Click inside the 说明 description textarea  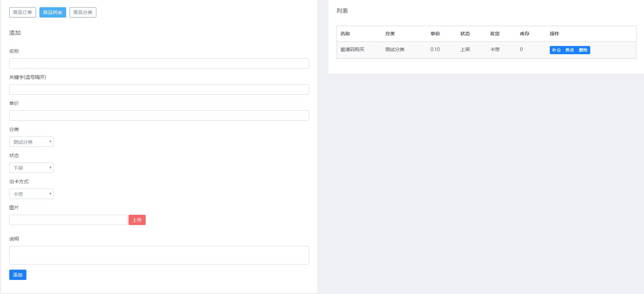pyautogui.click(x=159, y=255)
